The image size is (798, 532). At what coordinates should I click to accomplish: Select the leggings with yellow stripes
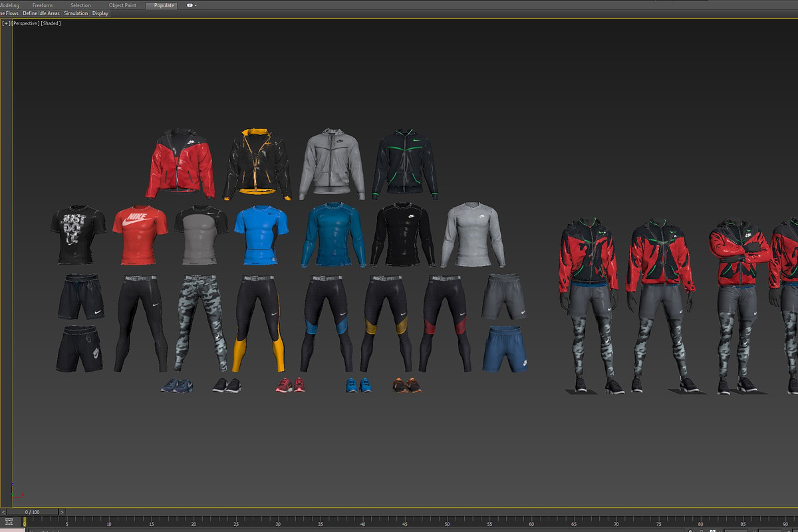259,323
